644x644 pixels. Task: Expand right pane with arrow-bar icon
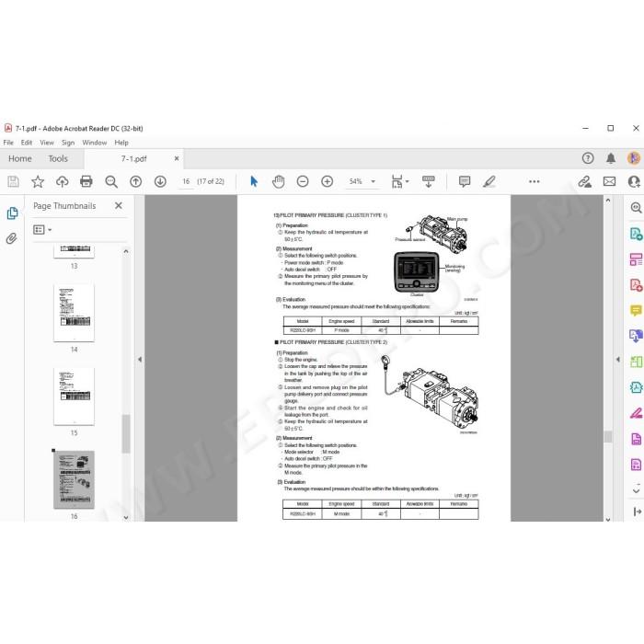(x=637, y=512)
